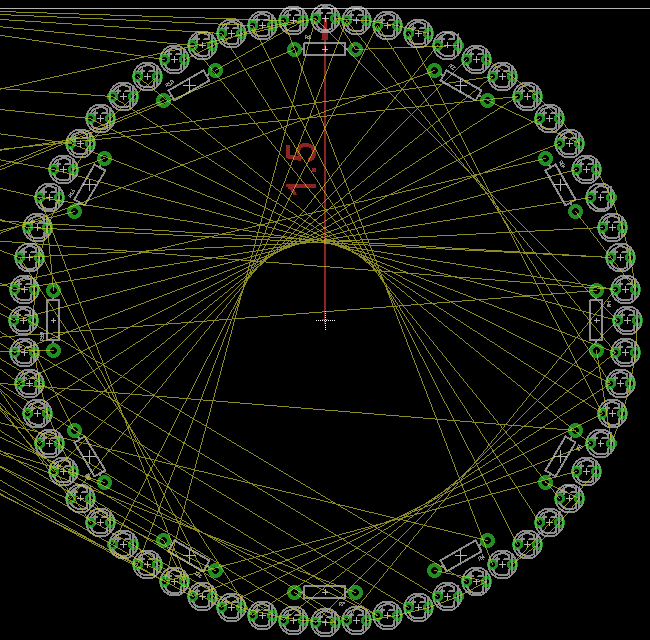This screenshot has width=650, height=640.
Task: Pick the diagonal resistor at seven o'clock position
Action: tap(189, 555)
